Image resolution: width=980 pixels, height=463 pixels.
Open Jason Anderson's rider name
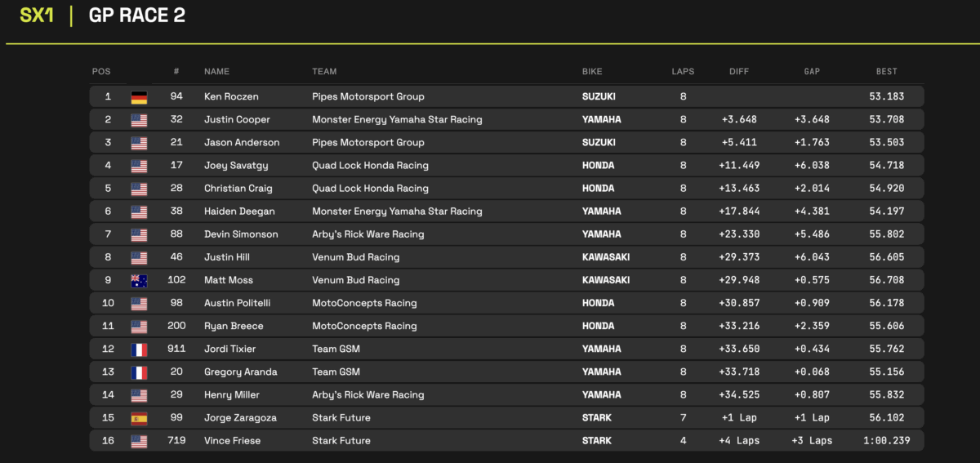pos(242,142)
